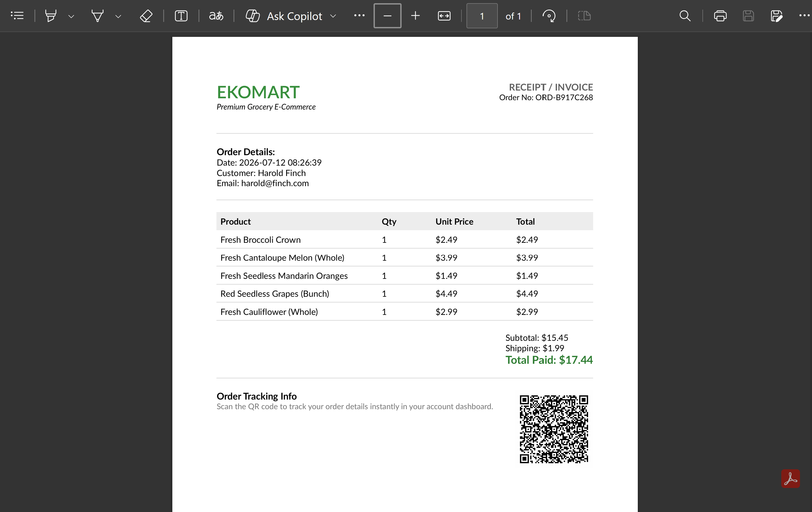Expand the Draw pen options dropdown

pyautogui.click(x=118, y=16)
